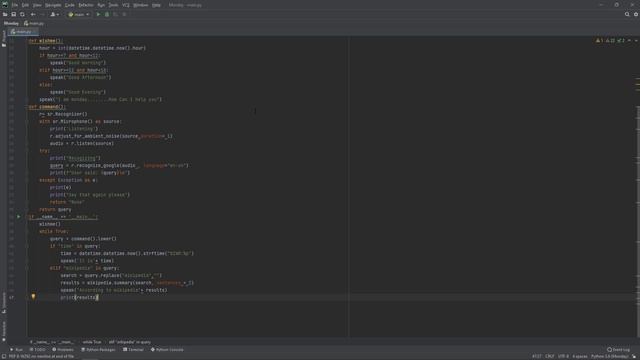This screenshot has width=640, height=360.
Task: Run 'main' with the green play icon
Action: [x=98, y=14]
